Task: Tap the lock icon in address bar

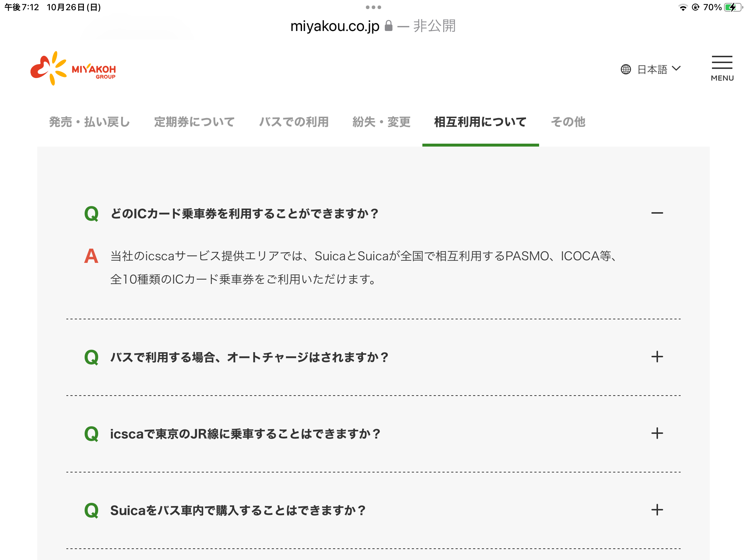Action: point(389,26)
